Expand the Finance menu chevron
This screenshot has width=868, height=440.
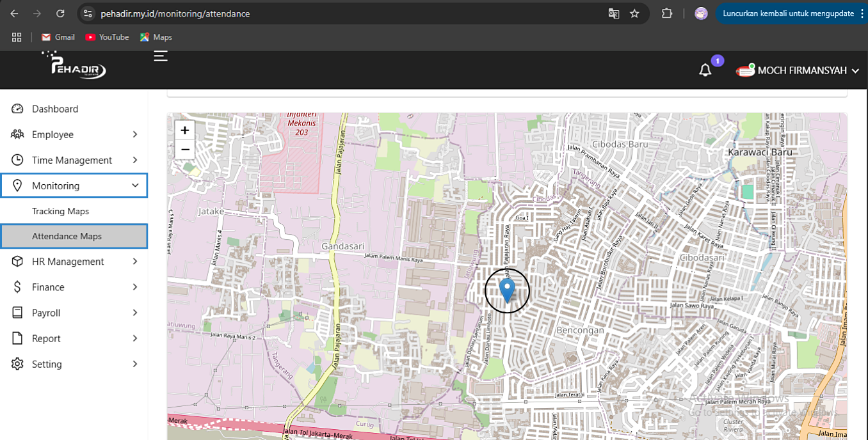pyautogui.click(x=135, y=287)
